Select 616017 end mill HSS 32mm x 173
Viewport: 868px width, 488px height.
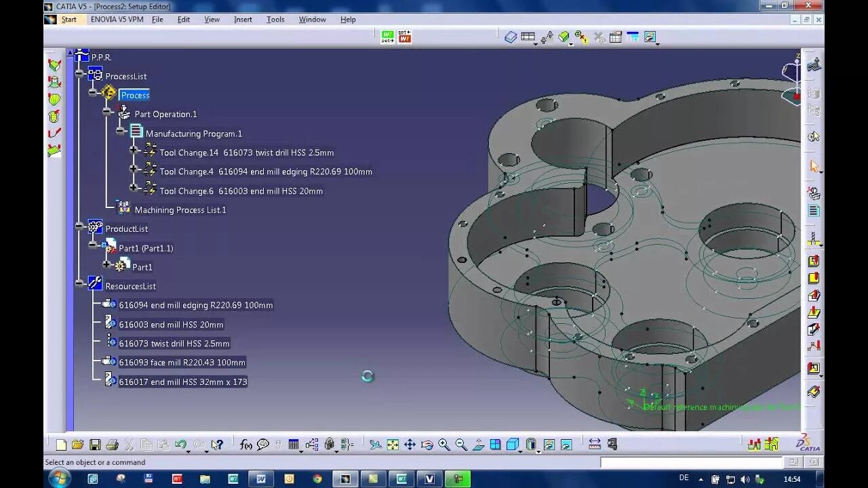click(x=183, y=382)
